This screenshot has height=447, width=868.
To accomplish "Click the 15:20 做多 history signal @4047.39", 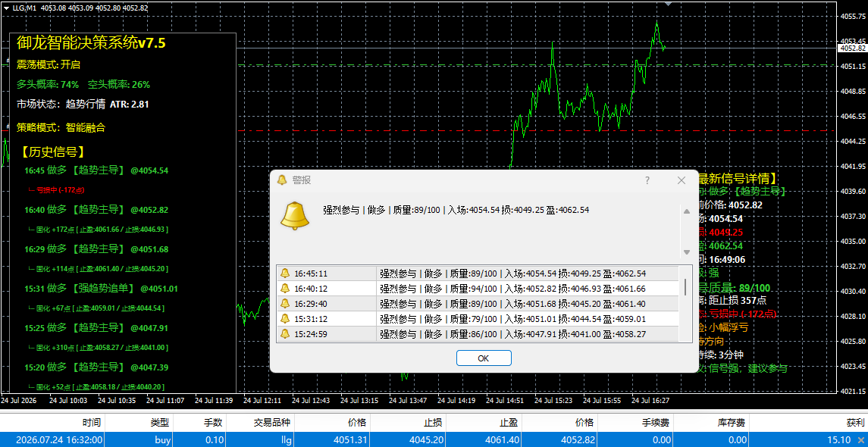I will pyautogui.click(x=96, y=367).
